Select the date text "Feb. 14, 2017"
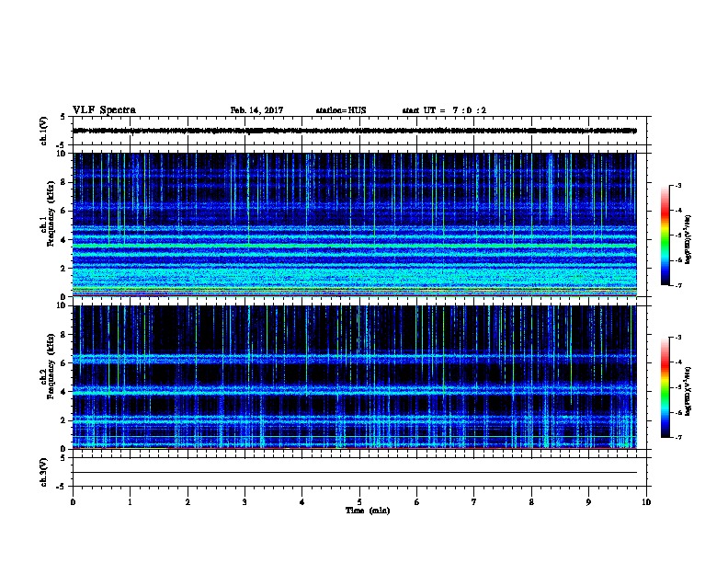Screen dimensions: 728x563 click(256, 110)
